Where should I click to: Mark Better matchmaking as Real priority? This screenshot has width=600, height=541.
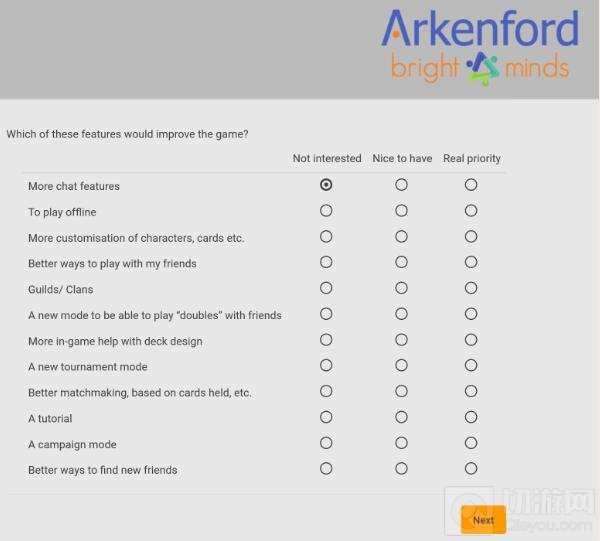471,391
